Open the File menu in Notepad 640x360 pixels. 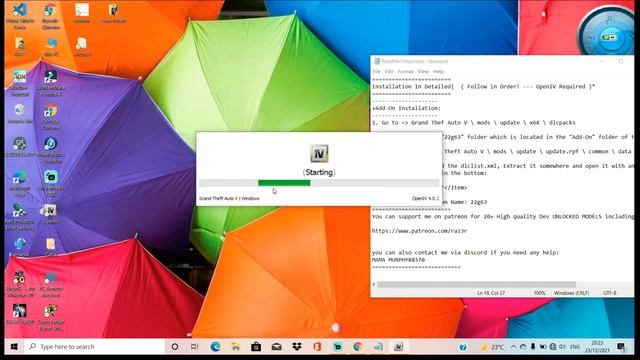376,71
